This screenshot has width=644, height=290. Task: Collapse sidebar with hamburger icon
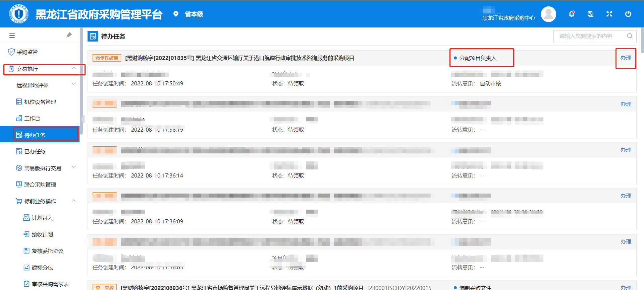click(x=12, y=35)
